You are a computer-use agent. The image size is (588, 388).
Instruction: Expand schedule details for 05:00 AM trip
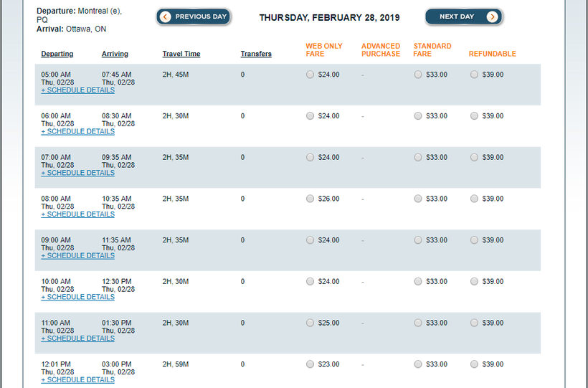pyautogui.click(x=77, y=90)
